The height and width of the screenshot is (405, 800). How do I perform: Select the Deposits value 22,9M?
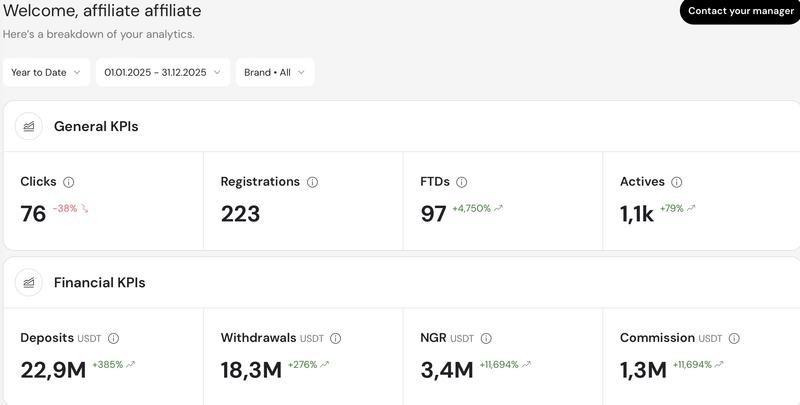pos(53,370)
